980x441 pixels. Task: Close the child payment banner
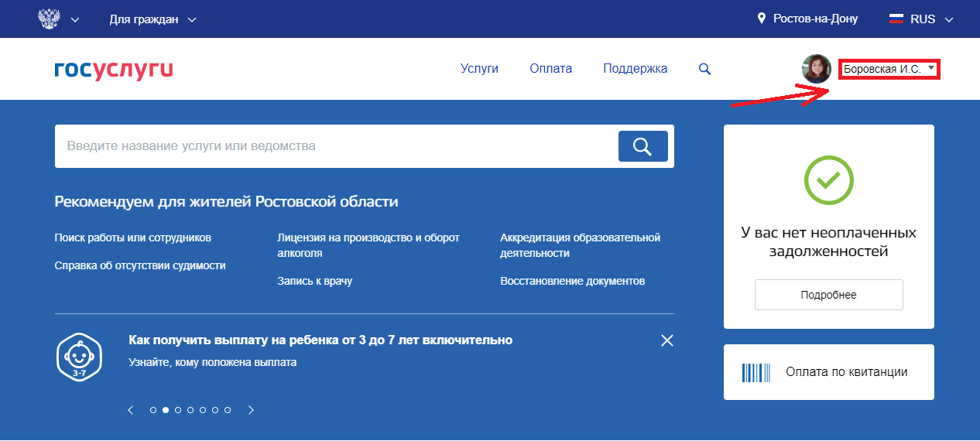click(667, 340)
